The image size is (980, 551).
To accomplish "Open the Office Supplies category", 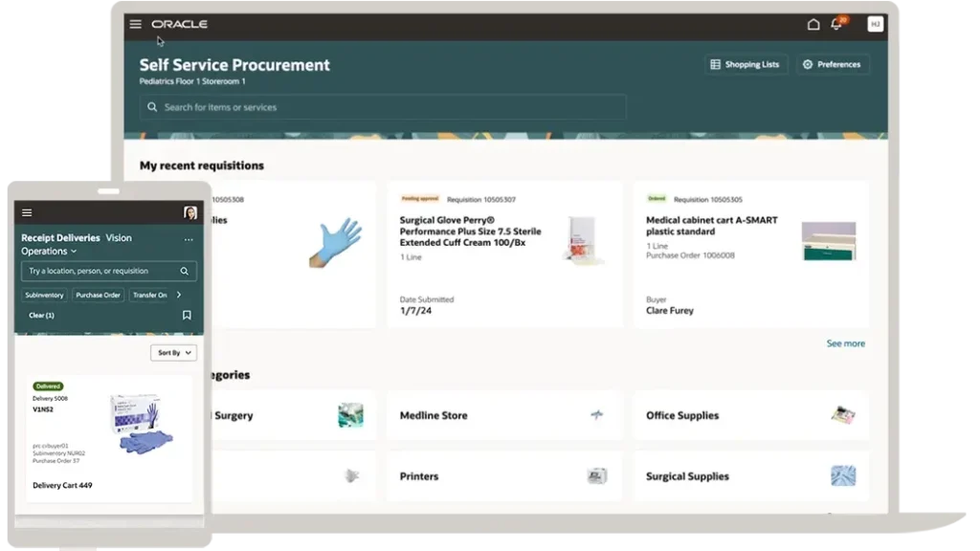I will pos(750,415).
